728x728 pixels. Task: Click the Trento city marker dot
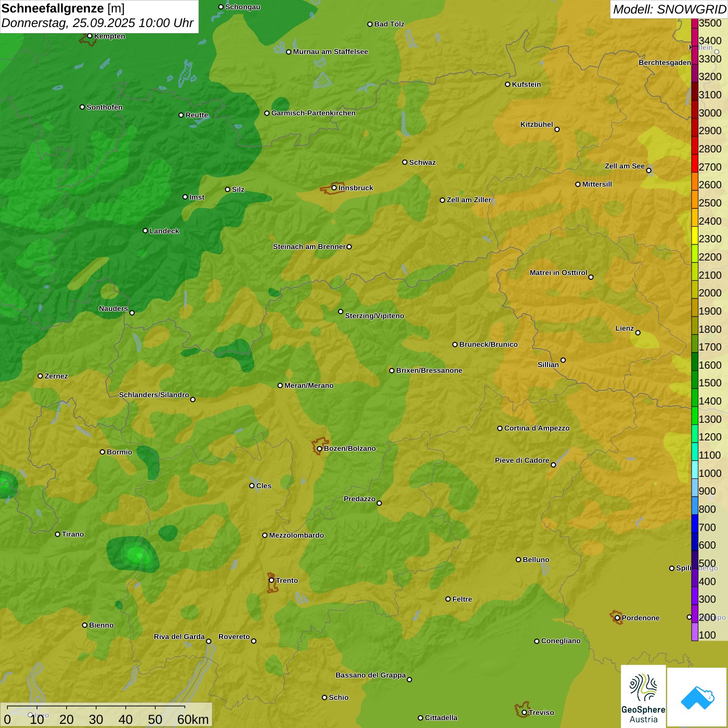(x=271, y=580)
